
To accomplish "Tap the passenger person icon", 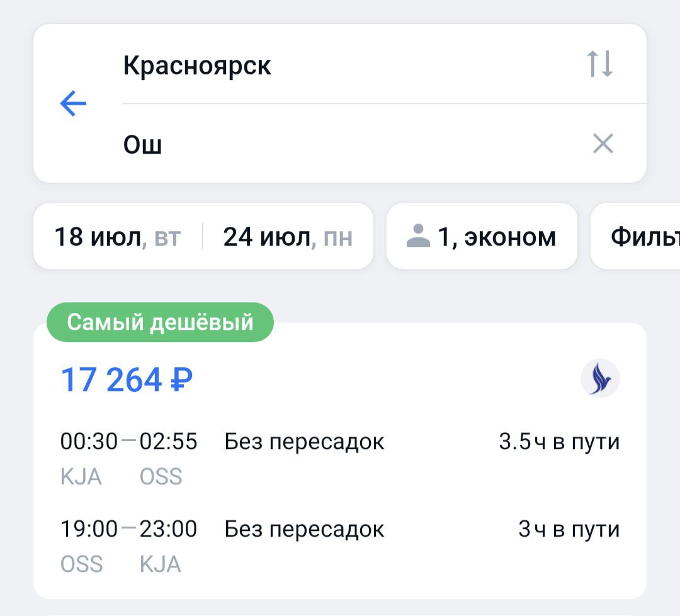I will (x=419, y=237).
